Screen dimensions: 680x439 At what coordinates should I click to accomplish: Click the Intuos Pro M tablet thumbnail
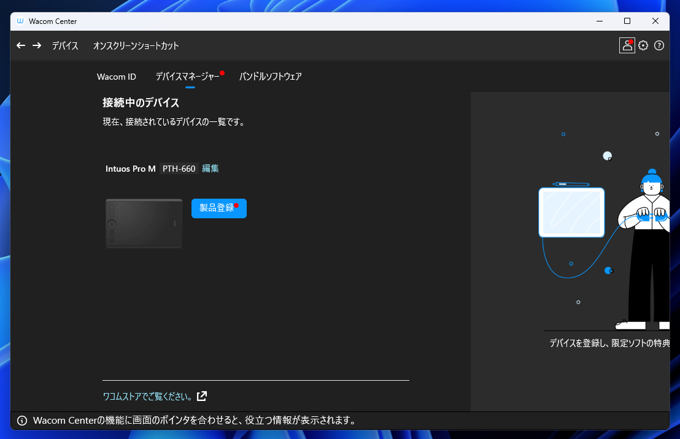point(144,223)
